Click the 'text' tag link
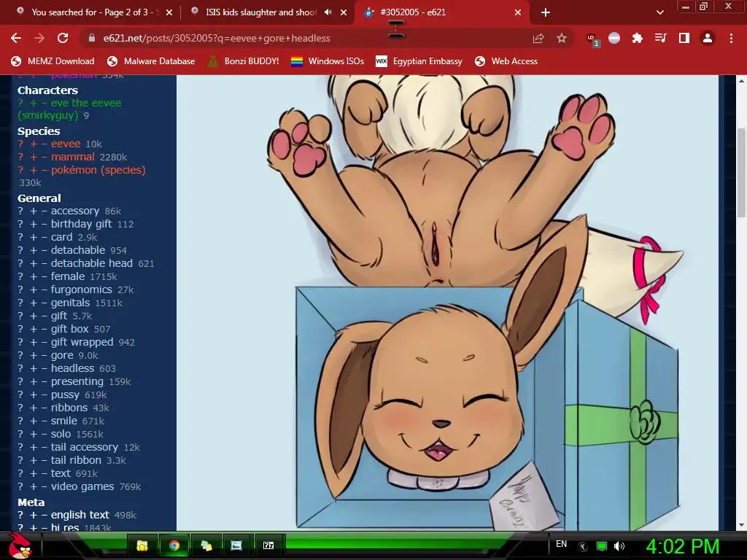 [x=61, y=473]
